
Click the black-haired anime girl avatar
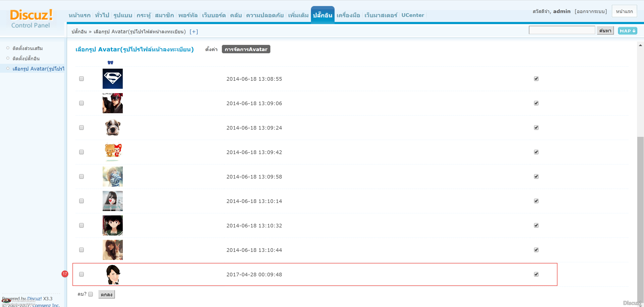[x=113, y=225]
